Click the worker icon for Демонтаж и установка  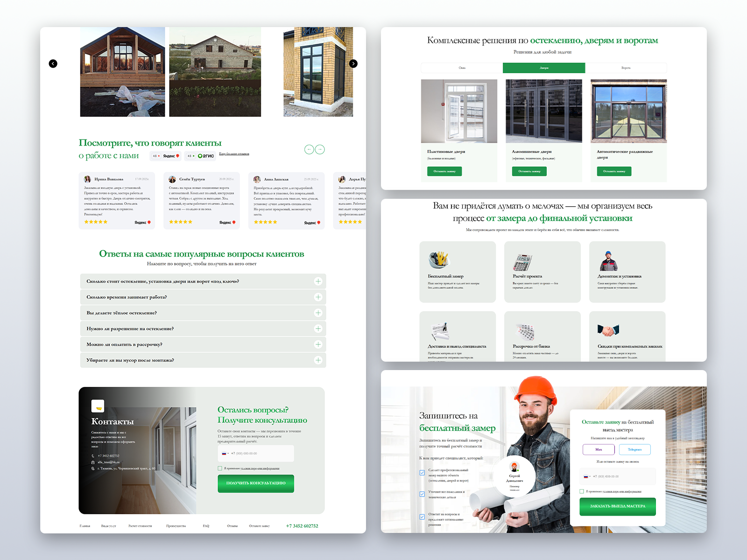point(608,261)
